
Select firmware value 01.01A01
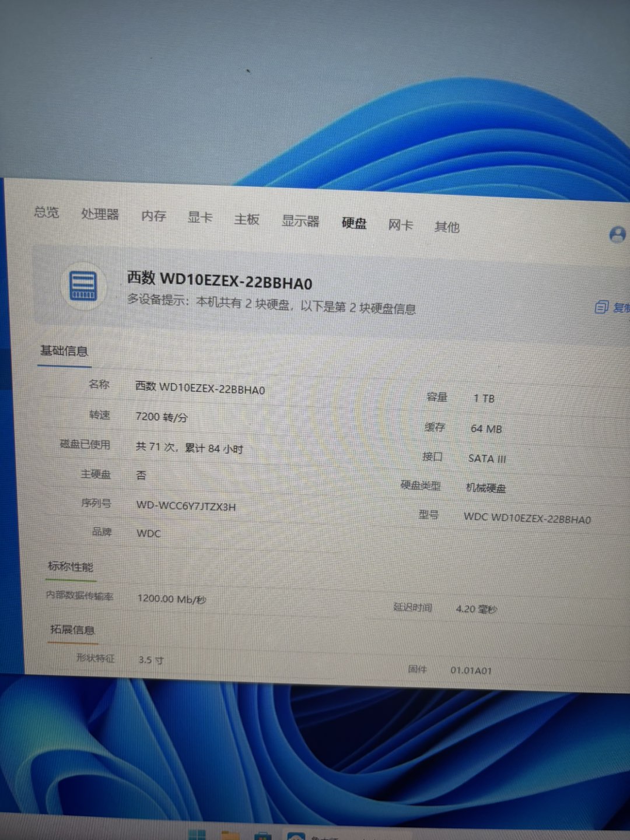471,671
